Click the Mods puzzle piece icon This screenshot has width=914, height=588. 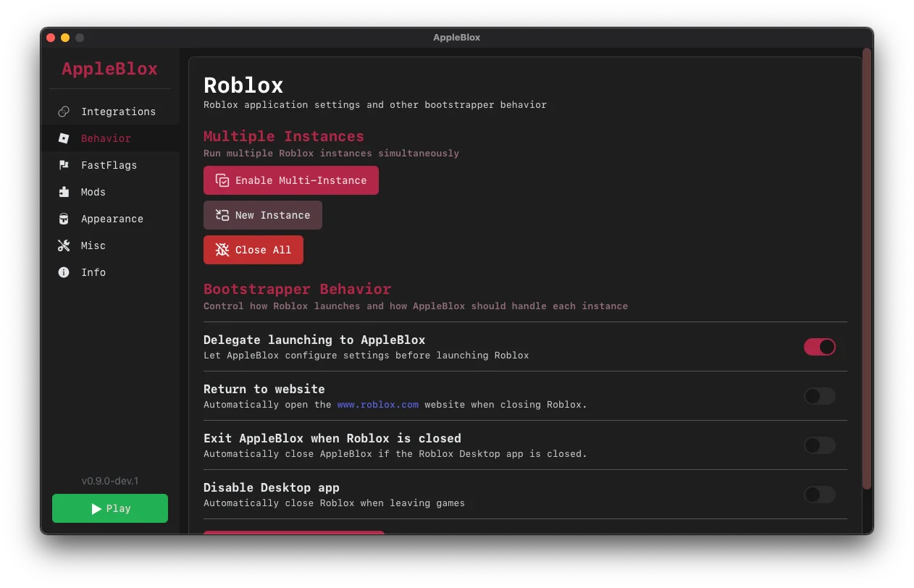(x=64, y=192)
